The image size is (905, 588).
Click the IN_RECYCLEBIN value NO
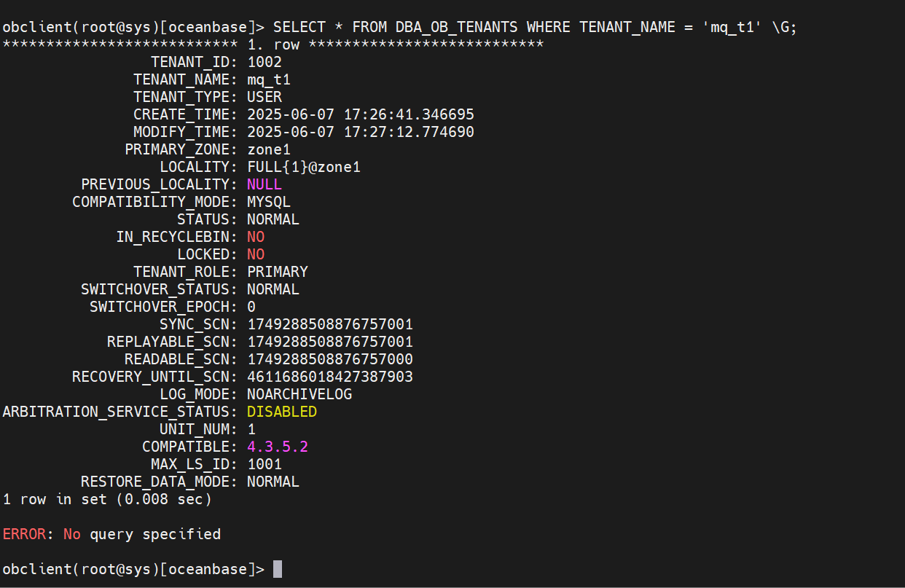coord(256,237)
